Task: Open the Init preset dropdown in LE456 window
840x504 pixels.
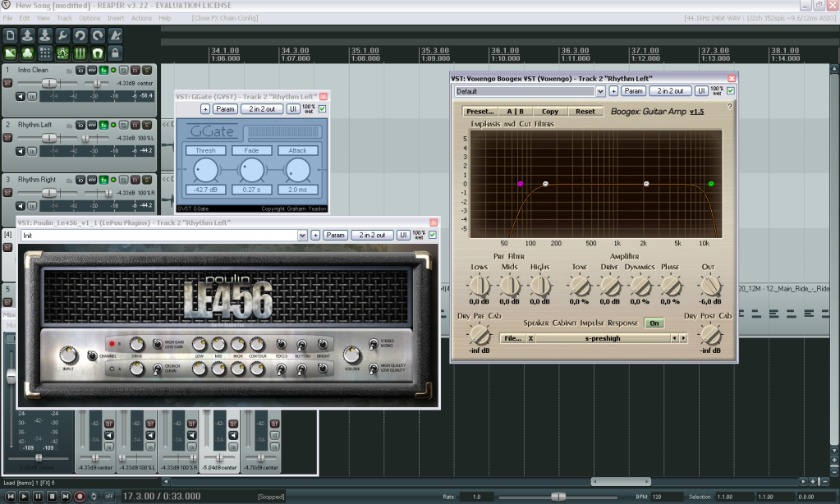Action: 302,235
